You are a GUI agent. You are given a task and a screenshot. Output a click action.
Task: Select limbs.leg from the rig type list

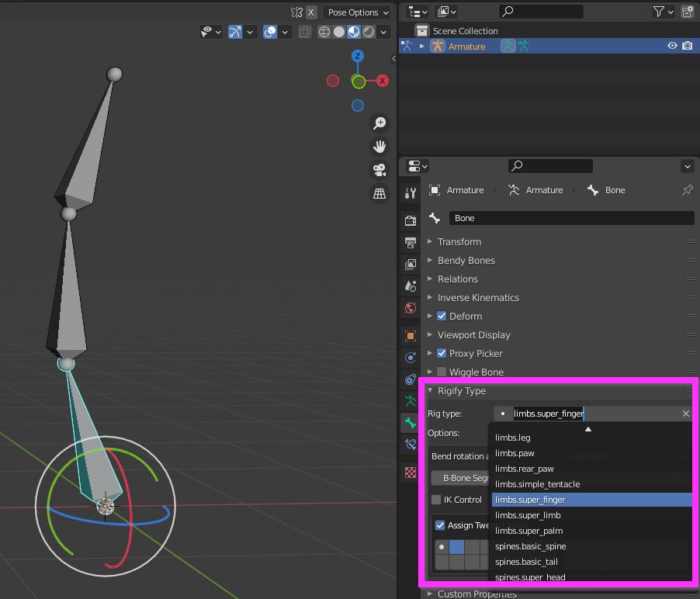513,438
